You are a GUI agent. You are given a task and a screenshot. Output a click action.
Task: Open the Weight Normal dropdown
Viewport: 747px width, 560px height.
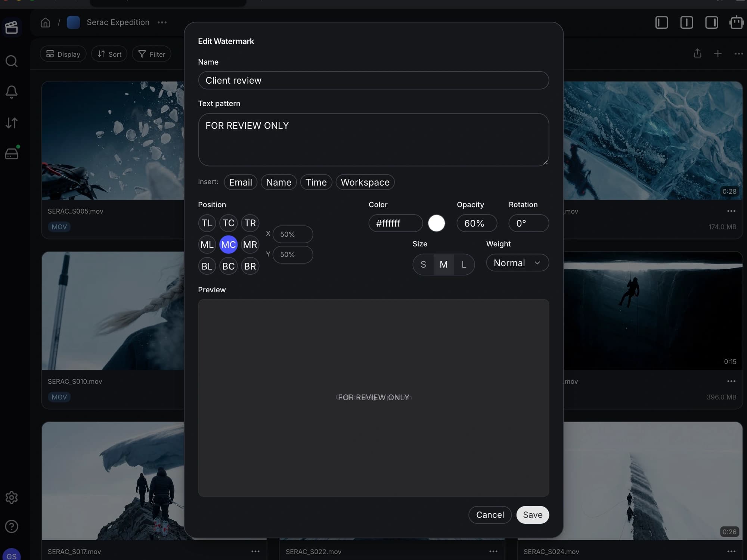coord(517,263)
